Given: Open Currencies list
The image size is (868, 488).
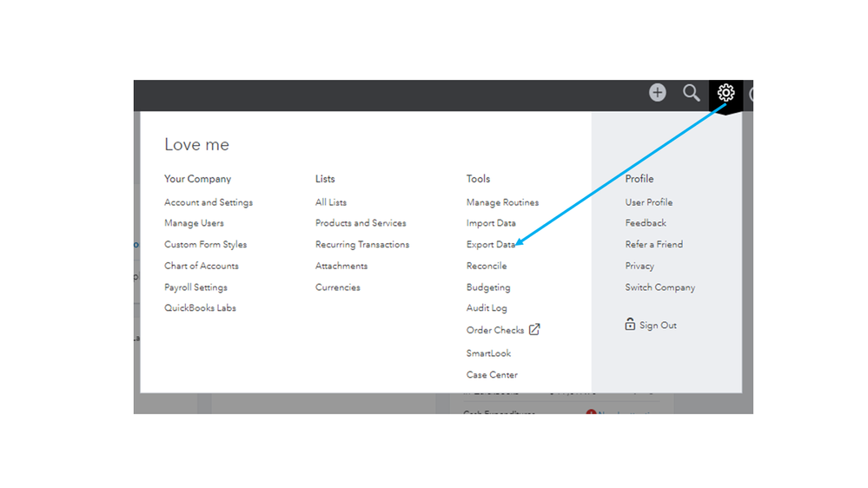Looking at the screenshot, I should click(x=337, y=287).
